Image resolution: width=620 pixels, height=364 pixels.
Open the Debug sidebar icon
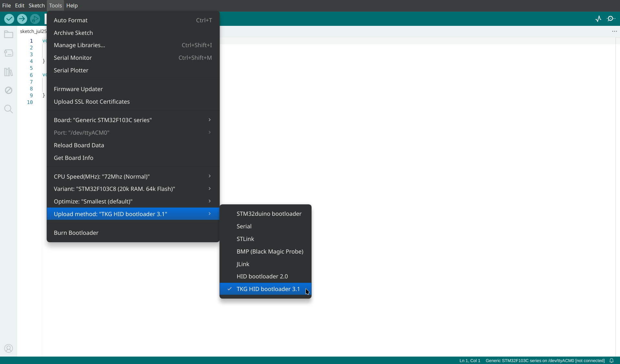point(9,90)
